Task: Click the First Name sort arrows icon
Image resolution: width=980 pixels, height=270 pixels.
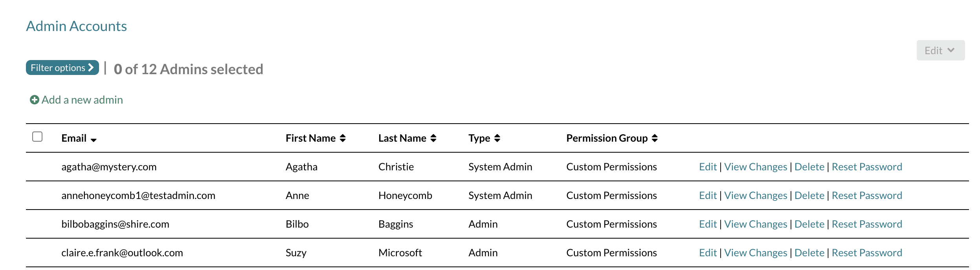Action: pyautogui.click(x=343, y=138)
